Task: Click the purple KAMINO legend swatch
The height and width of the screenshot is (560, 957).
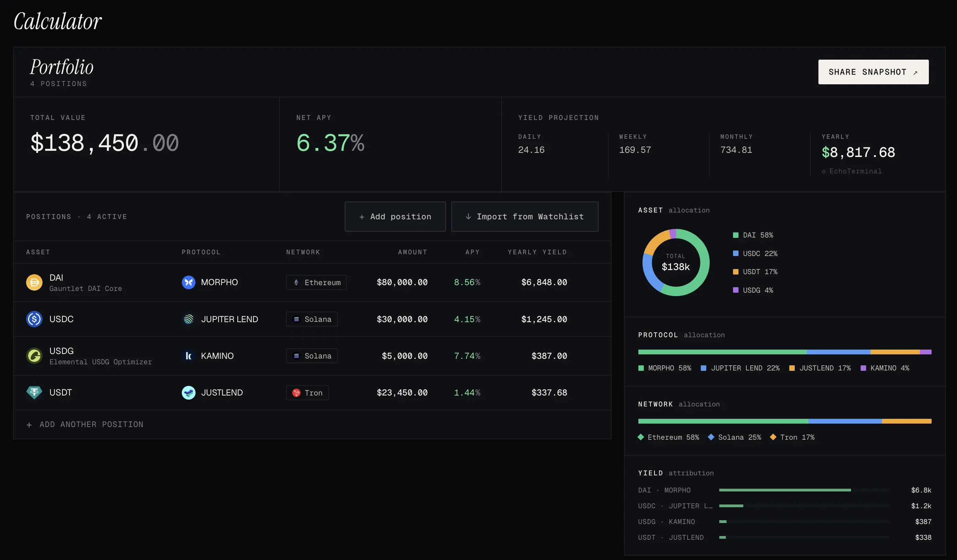Action: 863,368
